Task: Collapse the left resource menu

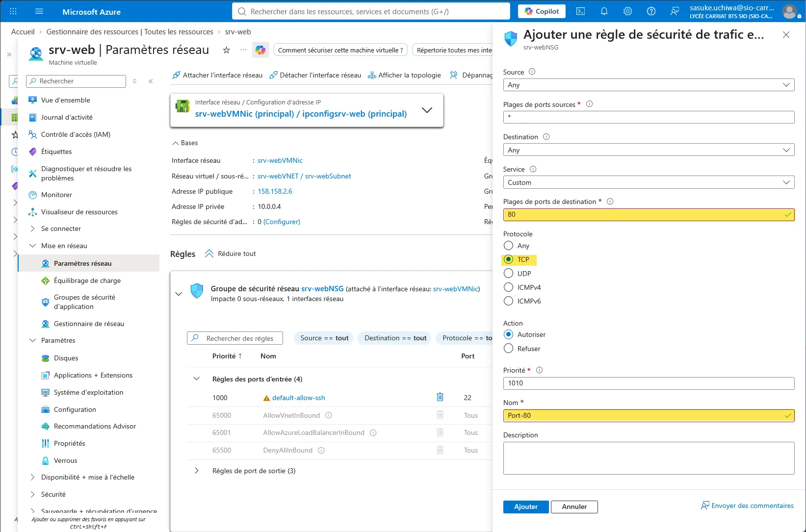Action: pos(151,81)
